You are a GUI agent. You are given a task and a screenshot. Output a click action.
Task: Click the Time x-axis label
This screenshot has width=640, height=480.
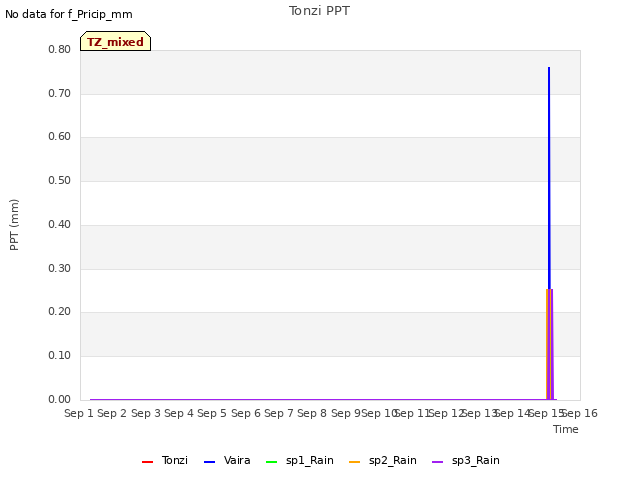[566, 429]
